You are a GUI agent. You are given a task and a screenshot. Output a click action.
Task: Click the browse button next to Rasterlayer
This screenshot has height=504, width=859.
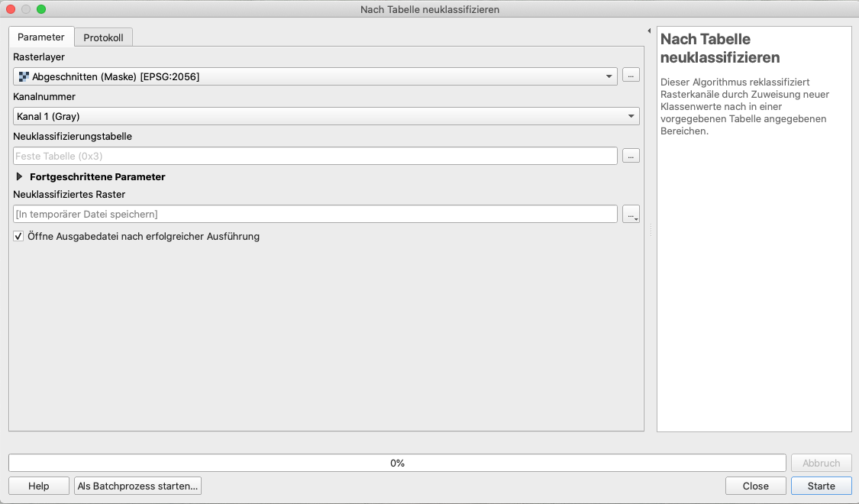click(631, 76)
